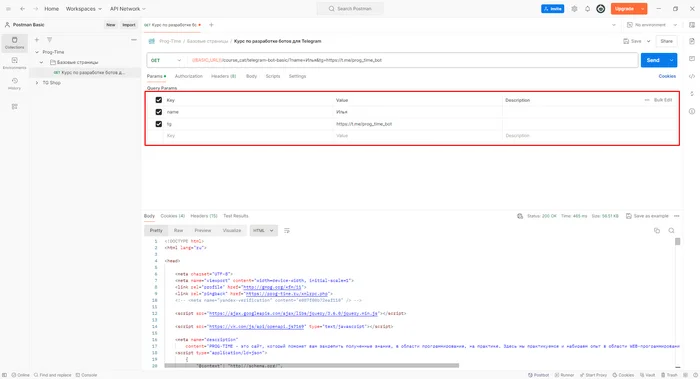The width and height of the screenshot is (700, 379).
Task: Click the hamburger menu icon in top bar
Action: point(8,8)
